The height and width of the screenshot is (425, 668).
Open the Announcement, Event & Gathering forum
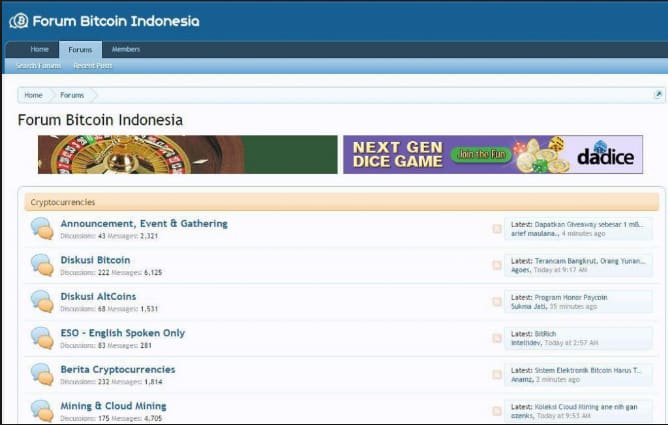click(144, 224)
